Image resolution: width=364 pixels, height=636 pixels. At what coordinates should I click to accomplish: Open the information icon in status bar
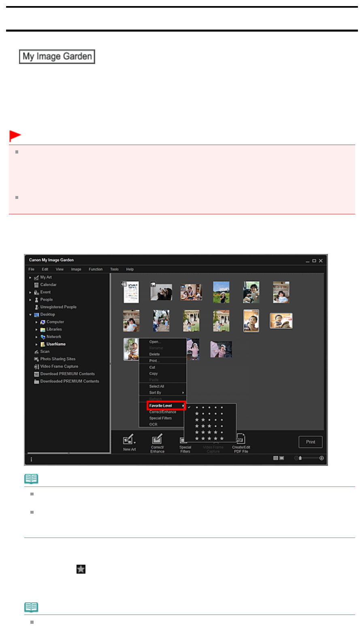[x=31, y=459]
